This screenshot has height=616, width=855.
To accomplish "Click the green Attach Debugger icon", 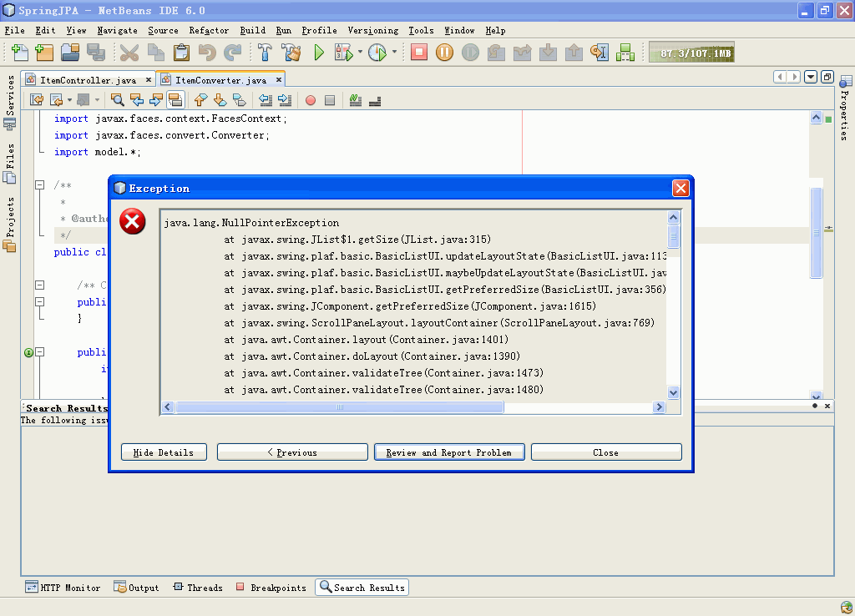I will [x=625, y=53].
